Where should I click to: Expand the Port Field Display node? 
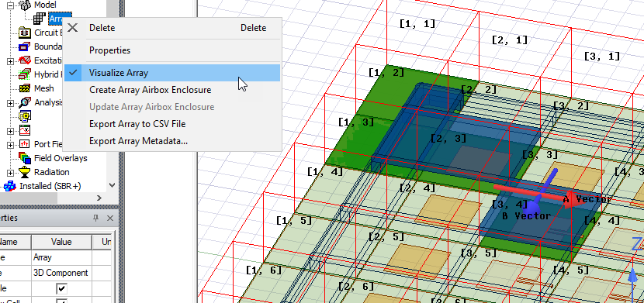[x=11, y=145]
